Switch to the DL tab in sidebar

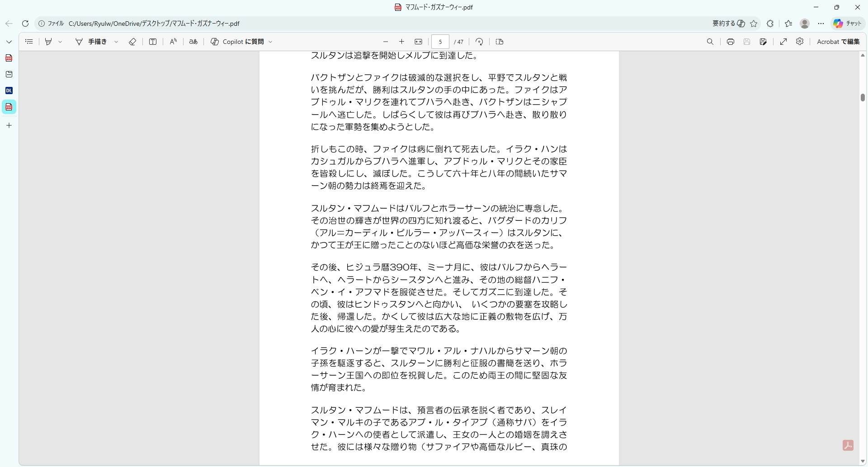pyautogui.click(x=9, y=91)
